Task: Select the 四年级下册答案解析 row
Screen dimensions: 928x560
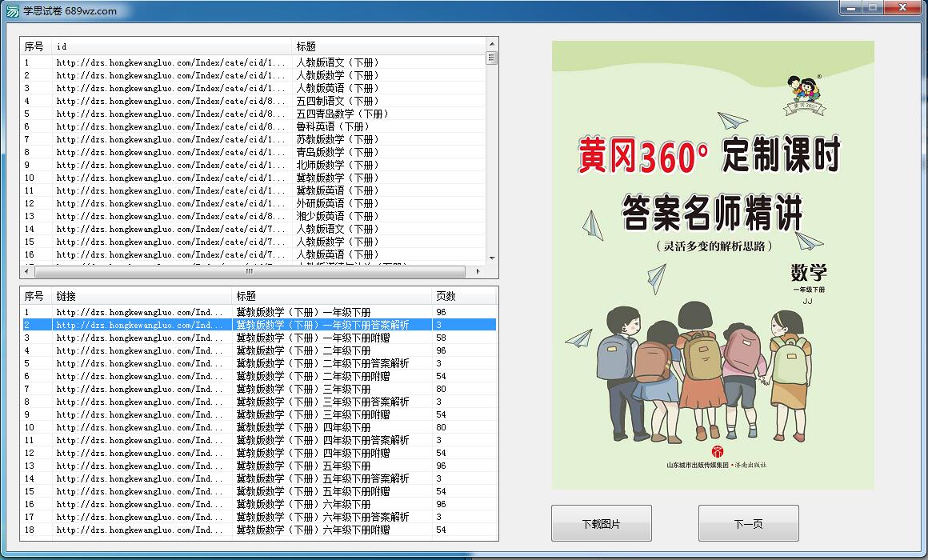Action: coord(259,441)
